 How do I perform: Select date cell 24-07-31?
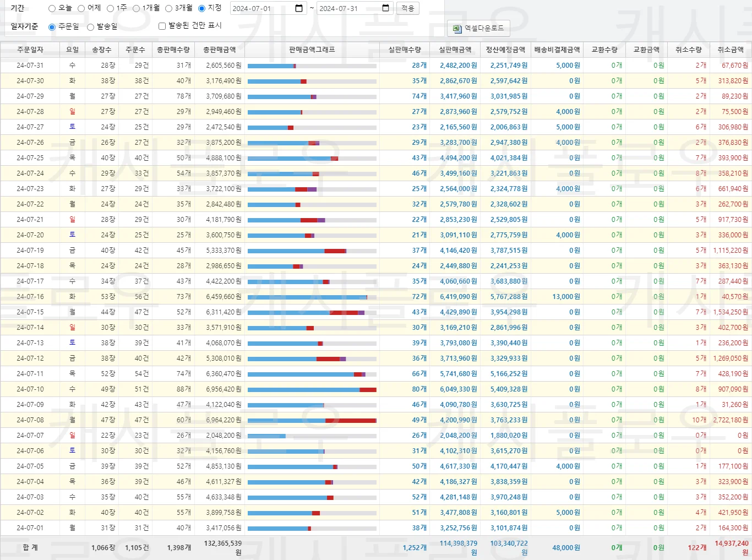tap(30, 65)
